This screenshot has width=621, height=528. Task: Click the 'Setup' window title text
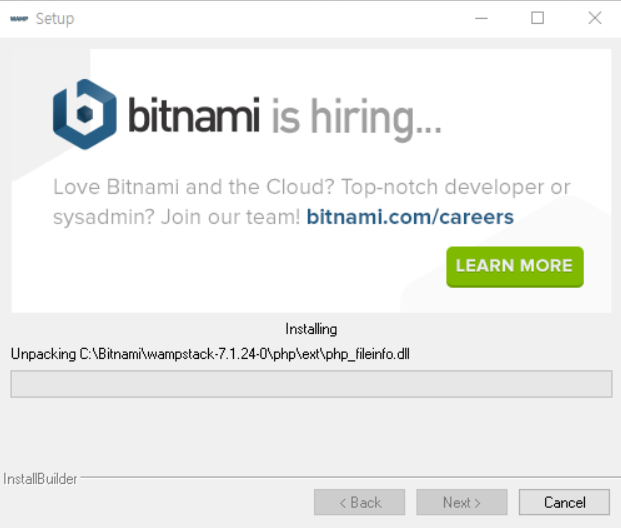55,19
